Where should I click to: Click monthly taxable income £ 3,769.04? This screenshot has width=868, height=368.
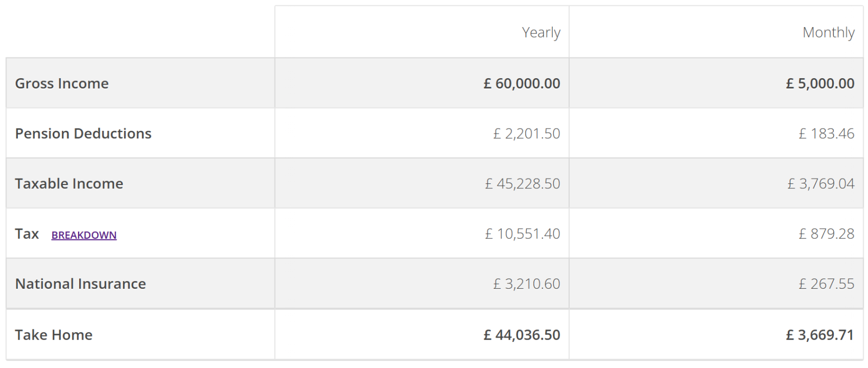[x=821, y=183]
